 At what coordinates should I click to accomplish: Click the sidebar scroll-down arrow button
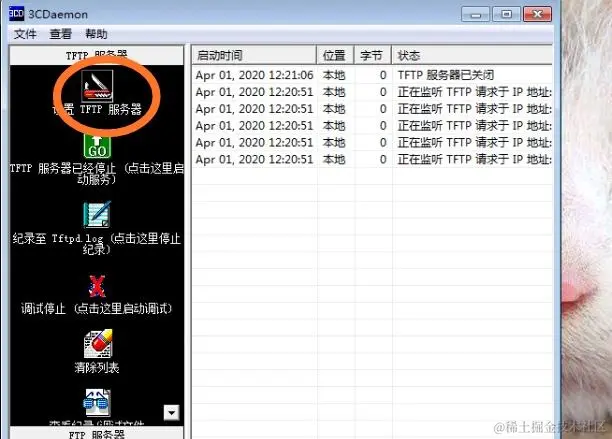[x=171, y=412]
